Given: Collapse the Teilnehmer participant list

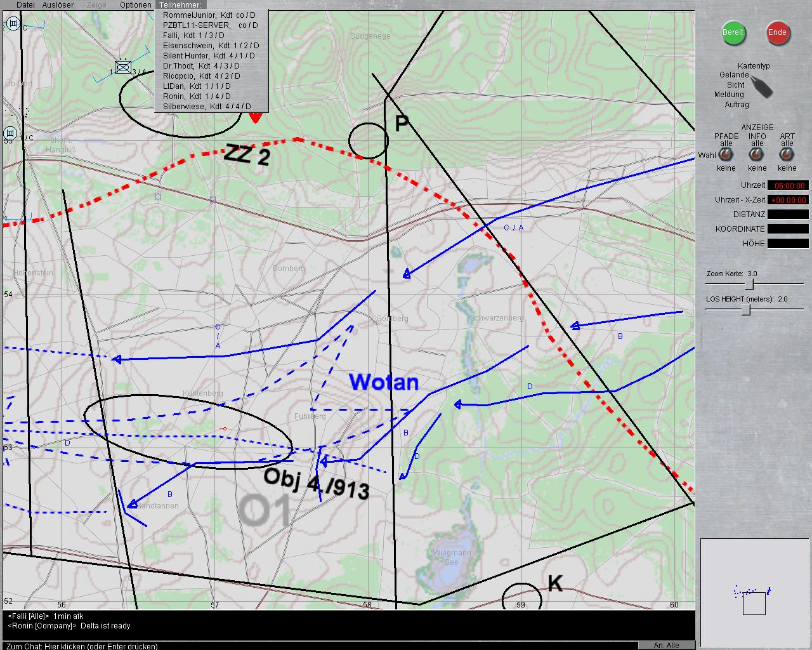Looking at the screenshot, I should point(180,5).
